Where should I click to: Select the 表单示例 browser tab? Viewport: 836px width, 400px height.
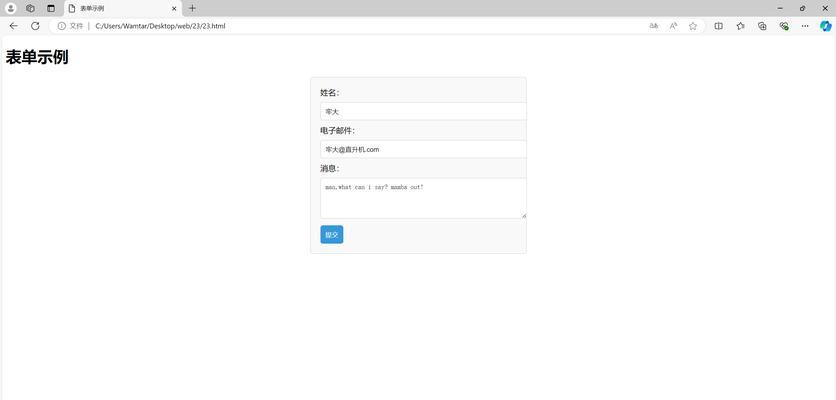pos(122,9)
